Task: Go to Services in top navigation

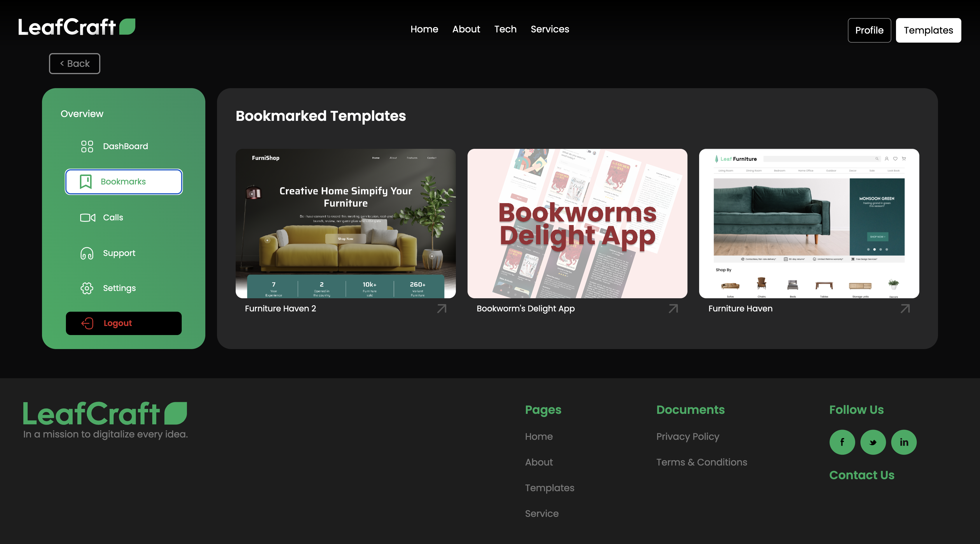Action: 549,29
